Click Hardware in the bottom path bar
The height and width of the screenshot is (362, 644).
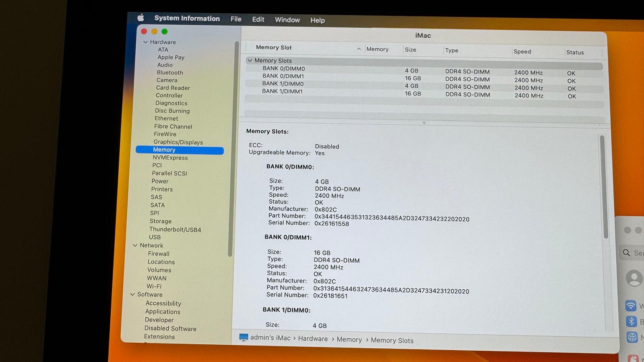click(x=313, y=339)
